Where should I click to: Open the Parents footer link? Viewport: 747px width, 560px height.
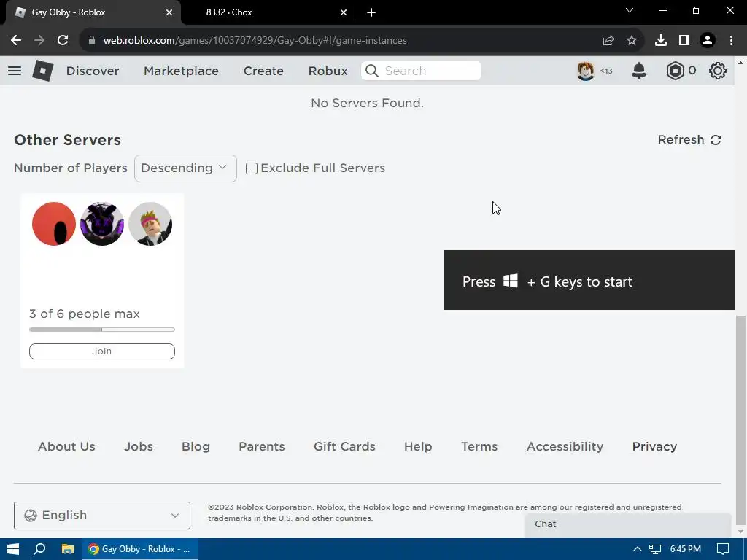tap(262, 447)
